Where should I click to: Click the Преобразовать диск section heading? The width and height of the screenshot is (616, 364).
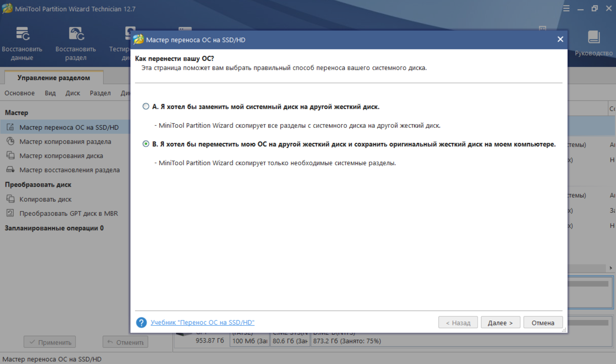38,185
